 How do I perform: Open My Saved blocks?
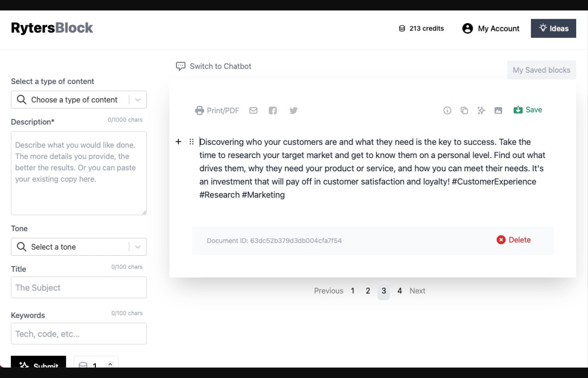541,70
